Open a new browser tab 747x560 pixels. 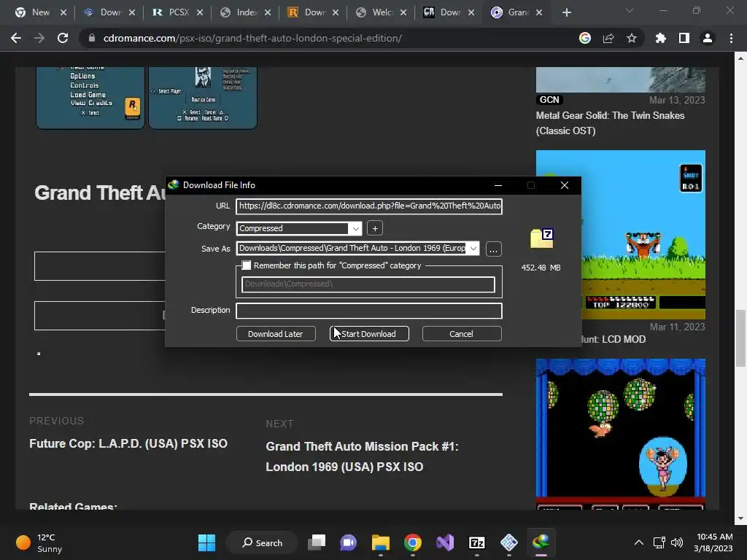point(566,12)
